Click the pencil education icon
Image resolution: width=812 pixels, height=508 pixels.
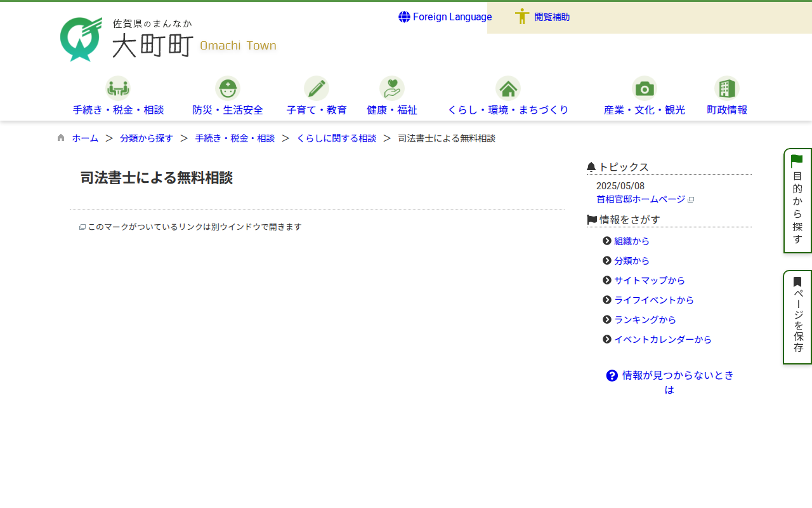(316, 88)
